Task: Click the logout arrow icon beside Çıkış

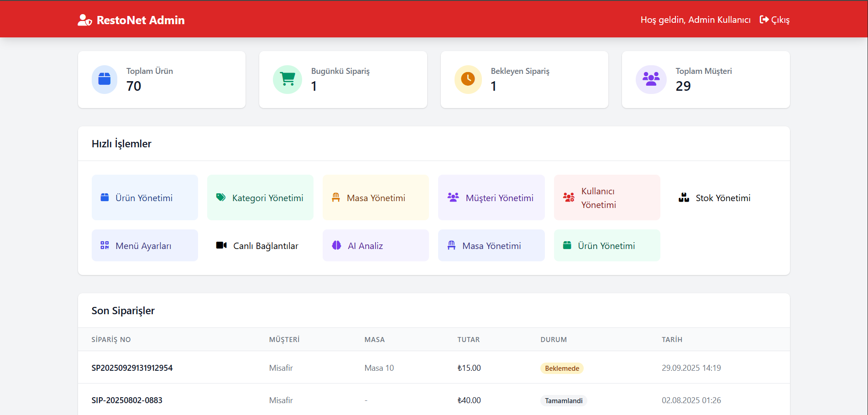Action: click(x=764, y=20)
